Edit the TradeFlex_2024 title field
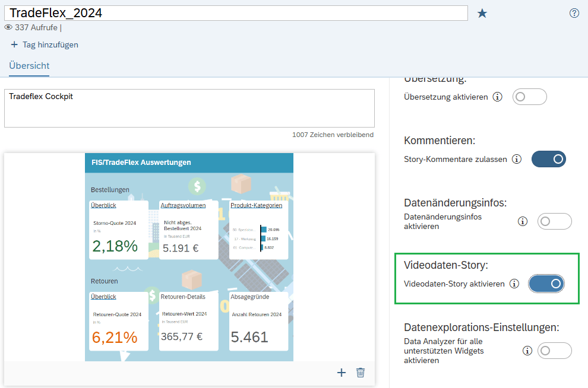Screen dimensions: 588x388 pos(236,13)
